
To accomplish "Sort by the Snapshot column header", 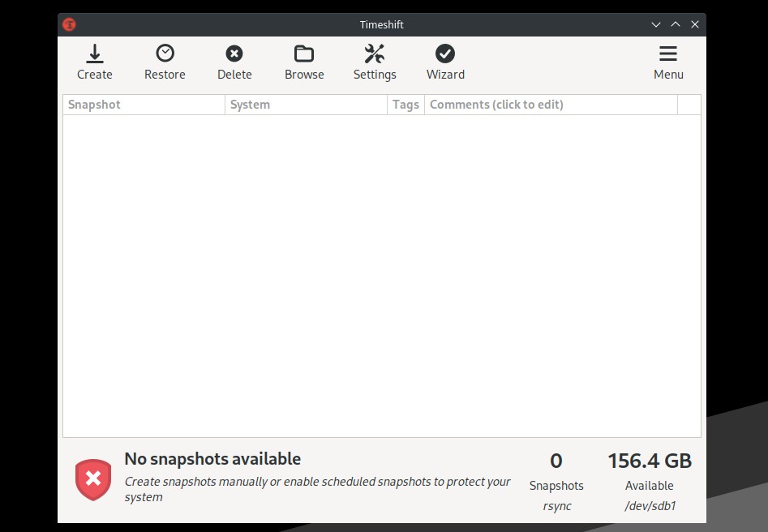I will coord(144,105).
